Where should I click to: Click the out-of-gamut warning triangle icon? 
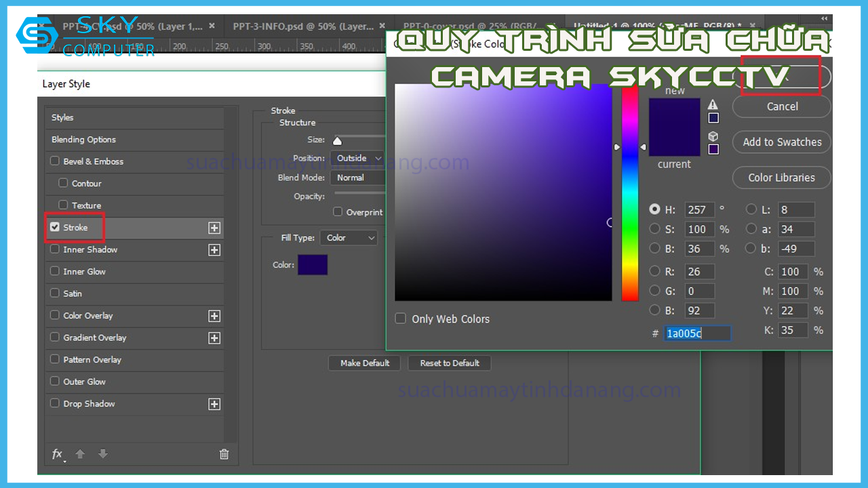713,104
